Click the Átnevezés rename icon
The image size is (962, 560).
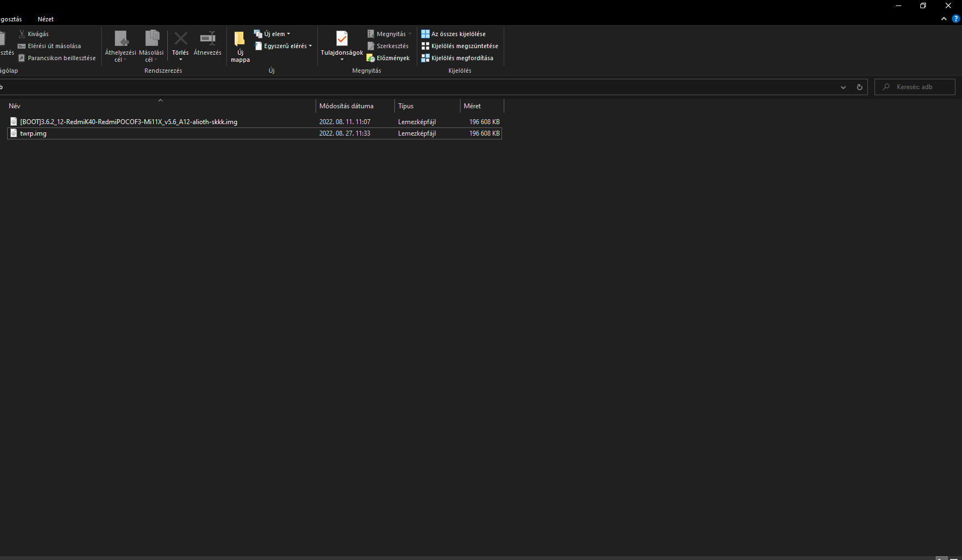point(207,39)
